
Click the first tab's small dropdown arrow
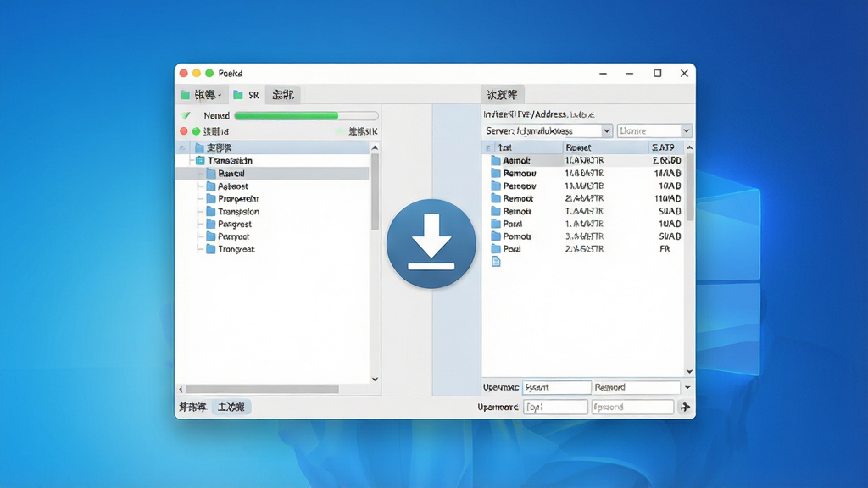tap(220, 95)
